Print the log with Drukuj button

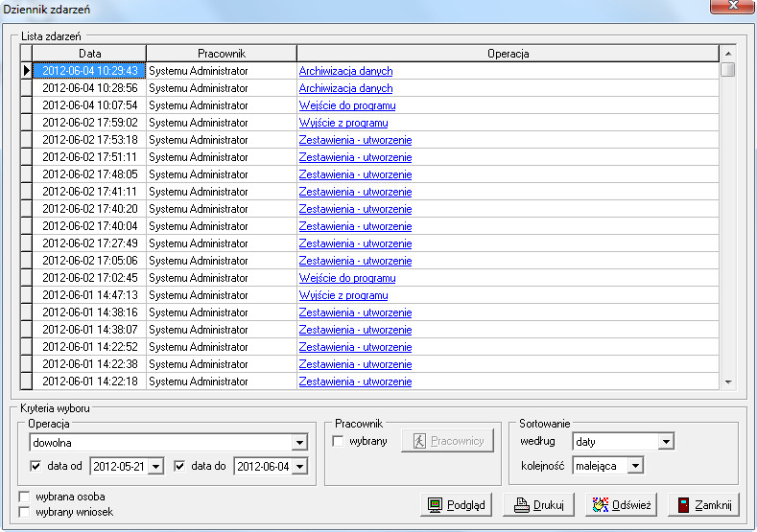[x=539, y=505]
